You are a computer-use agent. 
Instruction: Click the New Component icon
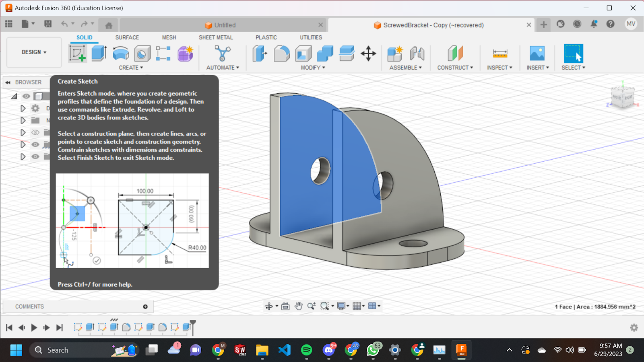(x=395, y=53)
